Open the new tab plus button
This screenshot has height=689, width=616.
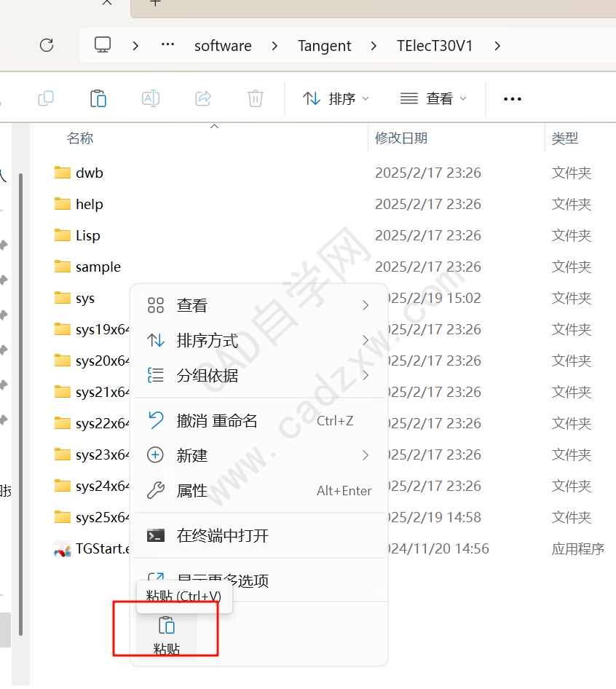[x=155, y=3]
